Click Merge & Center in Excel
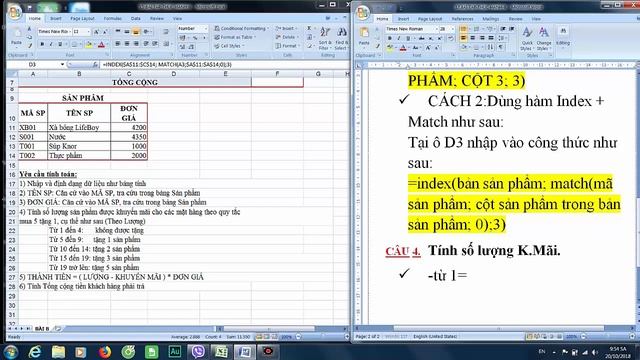The height and width of the screenshot is (360, 640). (x=167, y=44)
